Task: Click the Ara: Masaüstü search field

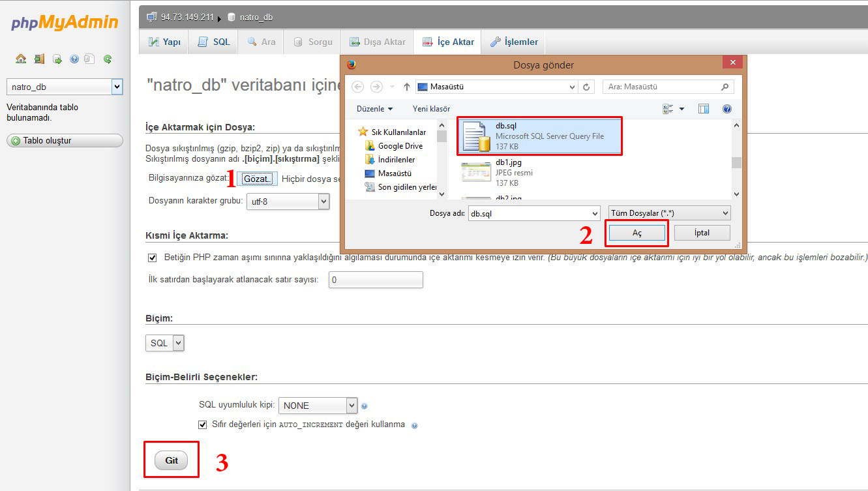Action: pos(668,87)
